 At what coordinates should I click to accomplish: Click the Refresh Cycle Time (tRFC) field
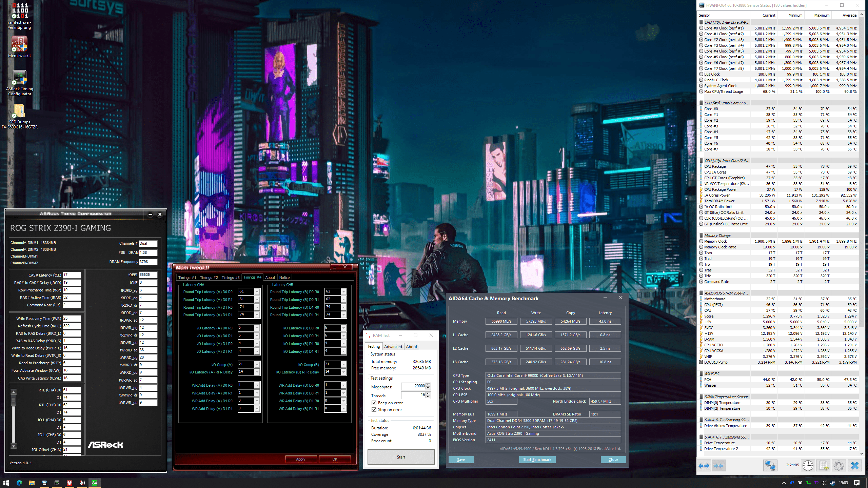point(72,326)
